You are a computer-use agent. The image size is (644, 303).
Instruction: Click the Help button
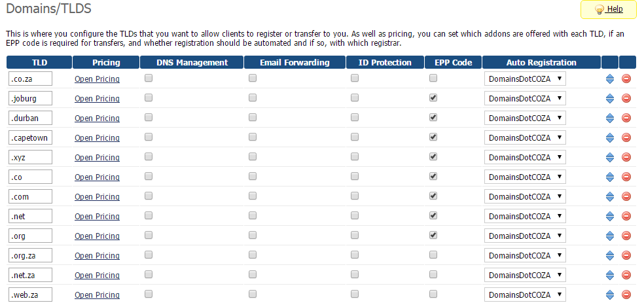click(609, 9)
